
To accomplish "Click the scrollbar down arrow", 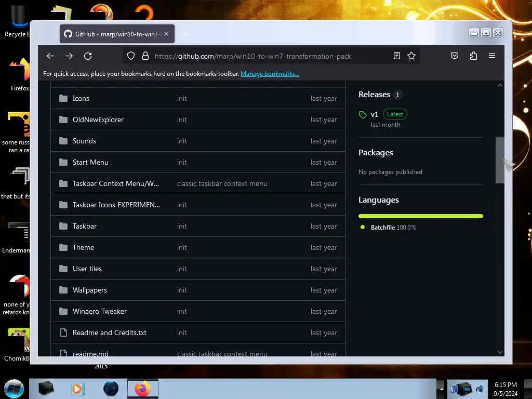I will tap(500, 352).
